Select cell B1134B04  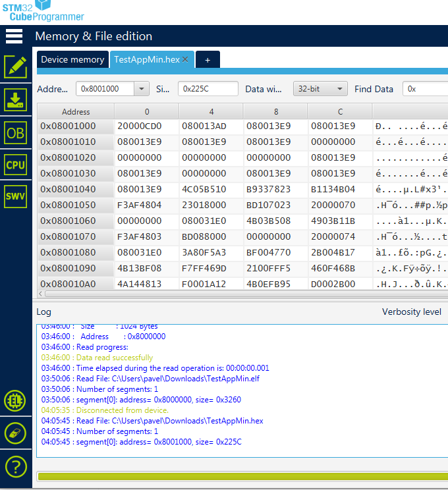pyautogui.click(x=340, y=189)
